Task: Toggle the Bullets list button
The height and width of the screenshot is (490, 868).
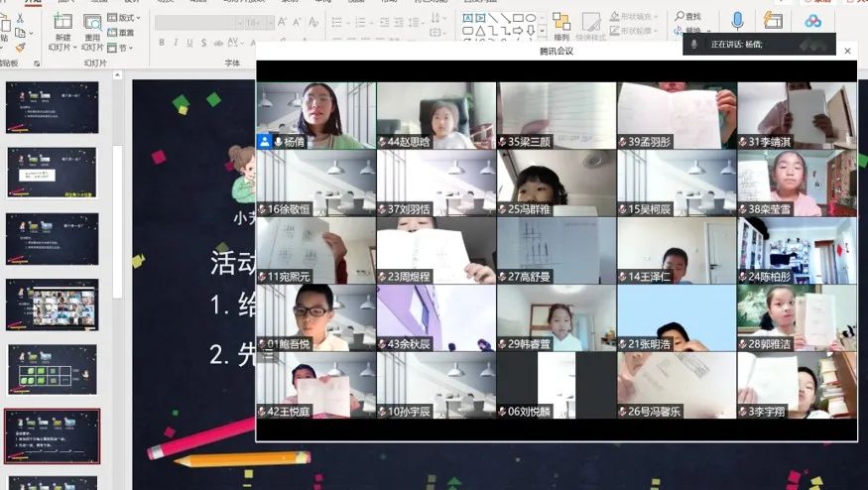Action: pos(338,23)
